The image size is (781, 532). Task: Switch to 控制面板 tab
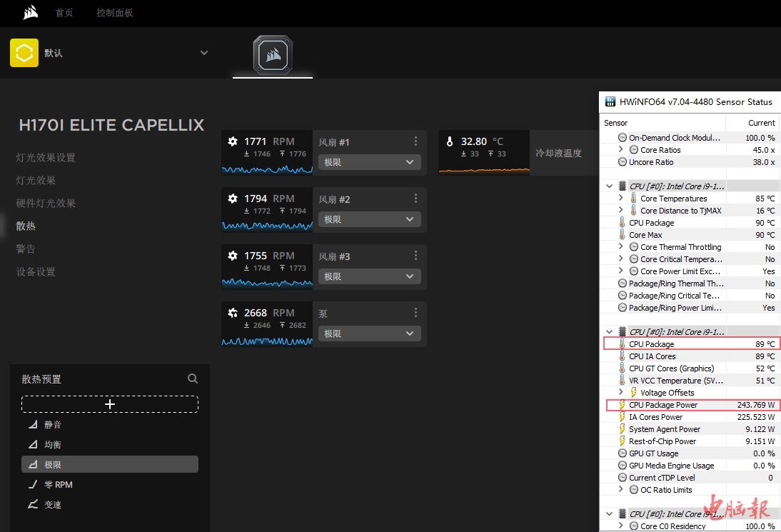coord(115,13)
